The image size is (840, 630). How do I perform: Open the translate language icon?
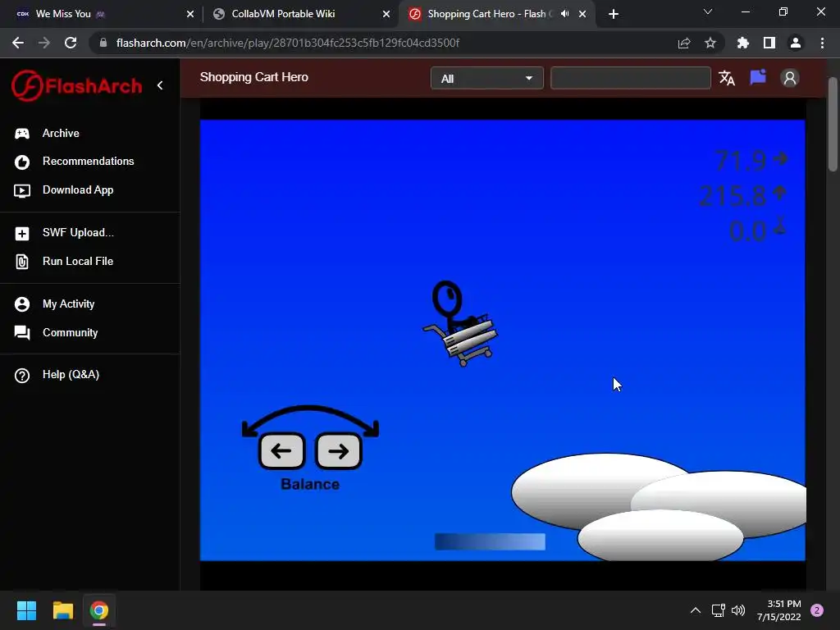tap(727, 78)
